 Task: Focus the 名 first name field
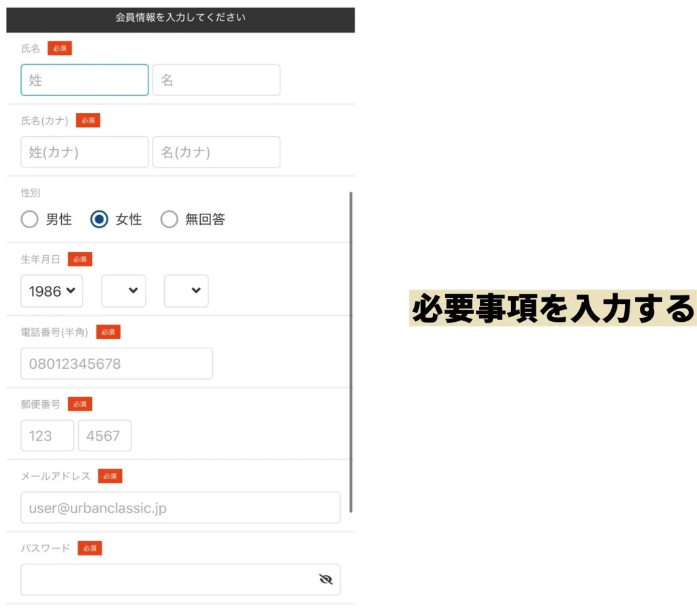[x=216, y=80]
